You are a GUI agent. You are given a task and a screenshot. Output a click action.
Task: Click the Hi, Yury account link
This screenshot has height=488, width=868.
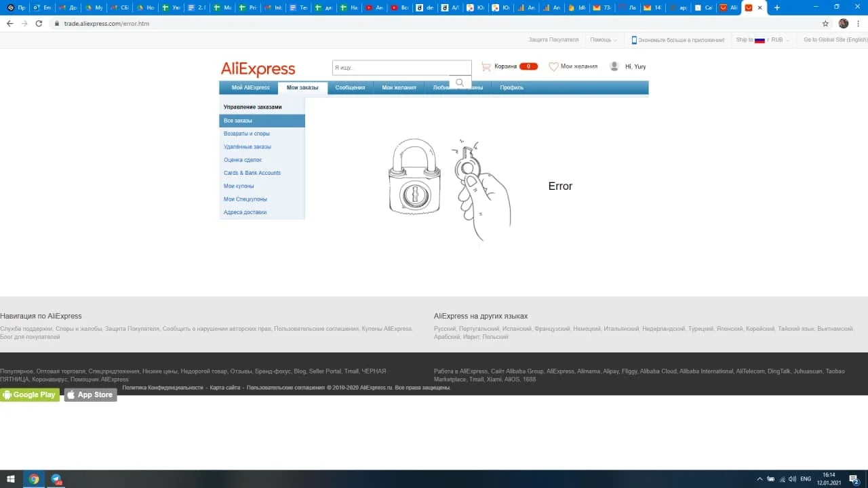[635, 66]
